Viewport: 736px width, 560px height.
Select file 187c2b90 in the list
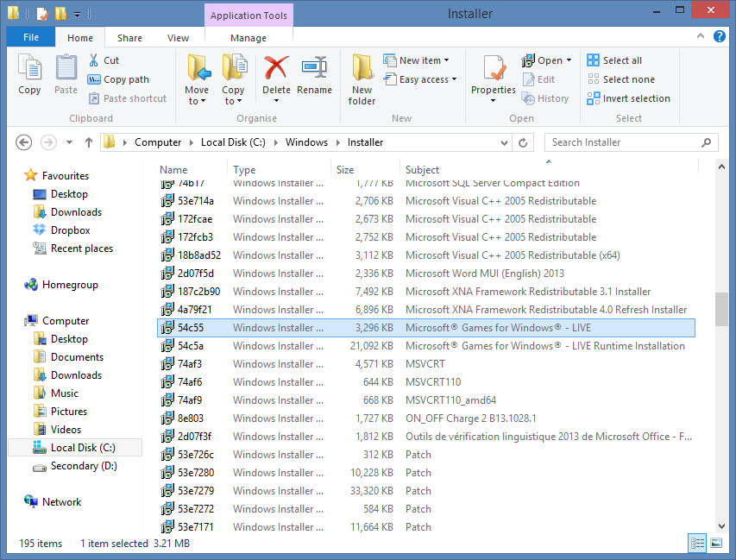(x=425, y=292)
